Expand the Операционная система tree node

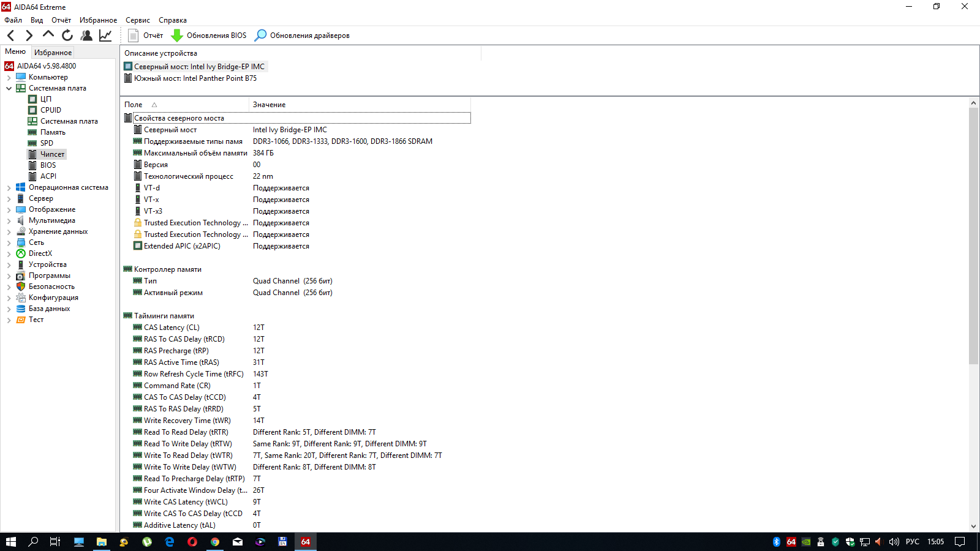[x=9, y=187]
